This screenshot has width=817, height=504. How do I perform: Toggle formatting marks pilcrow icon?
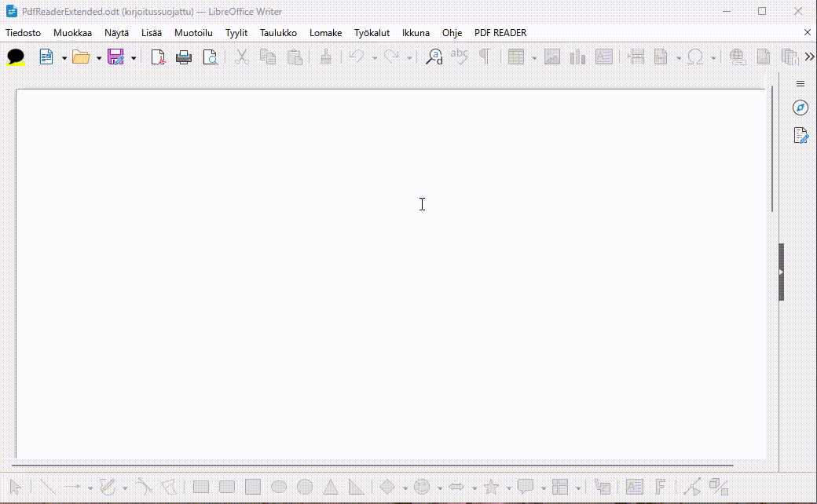pos(485,57)
